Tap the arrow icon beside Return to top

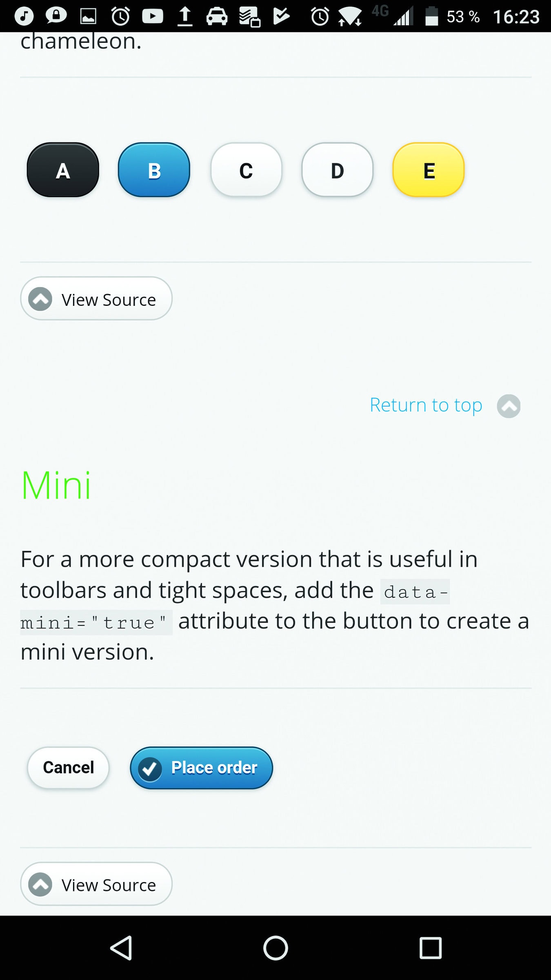pyautogui.click(x=509, y=406)
